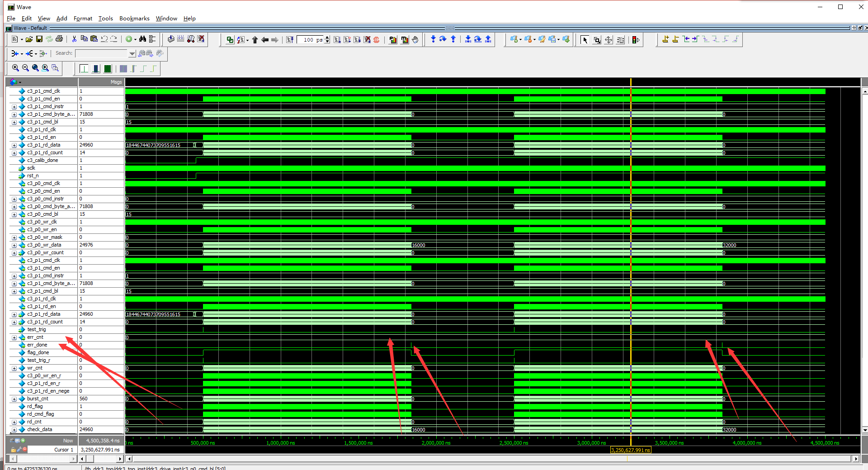This screenshot has height=470, width=868.
Task: Click the Cursor 1 label
Action: 63,449
